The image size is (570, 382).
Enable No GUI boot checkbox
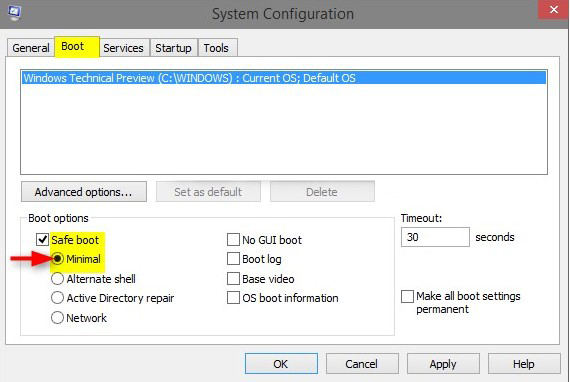point(233,240)
